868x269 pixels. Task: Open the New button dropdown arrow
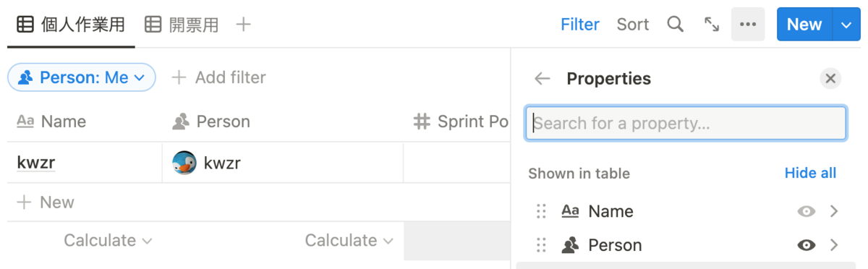click(846, 25)
